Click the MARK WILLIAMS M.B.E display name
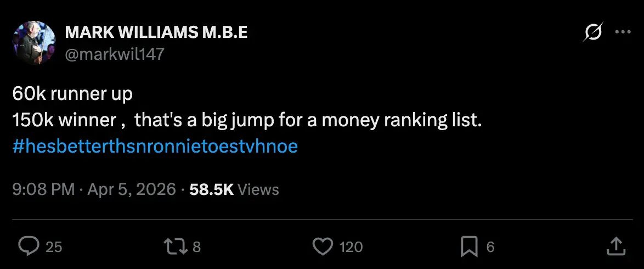This screenshot has width=644, height=269. click(156, 33)
